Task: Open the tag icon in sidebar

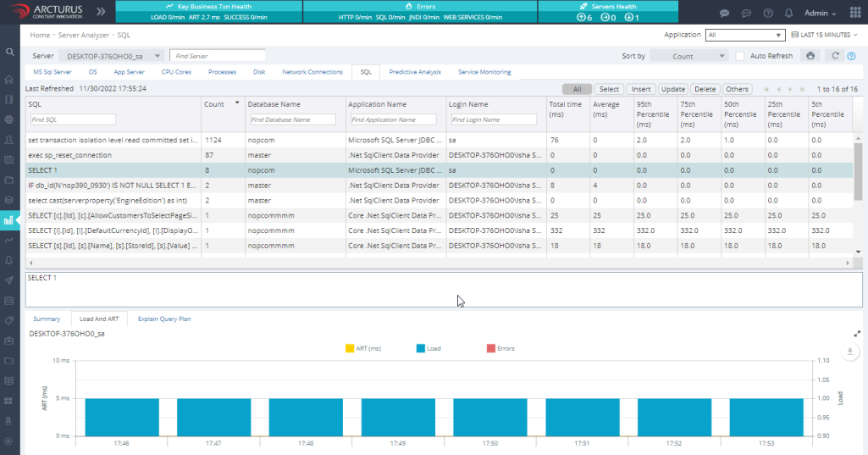Action: (x=8, y=320)
